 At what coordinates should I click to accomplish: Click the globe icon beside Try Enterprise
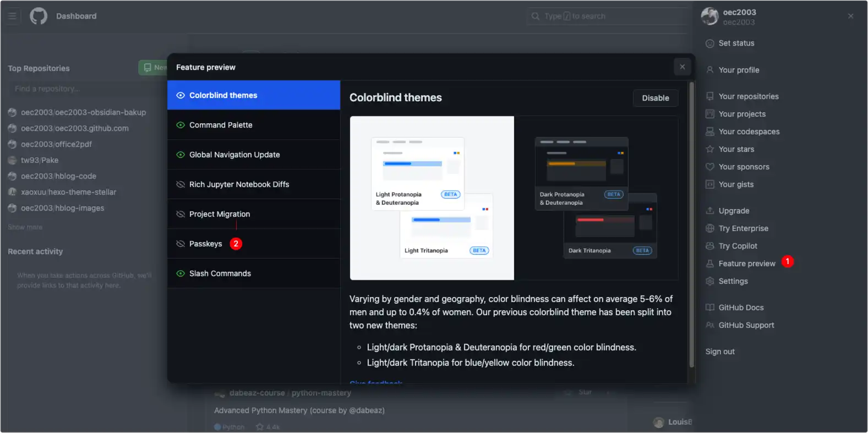pyautogui.click(x=710, y=228)
